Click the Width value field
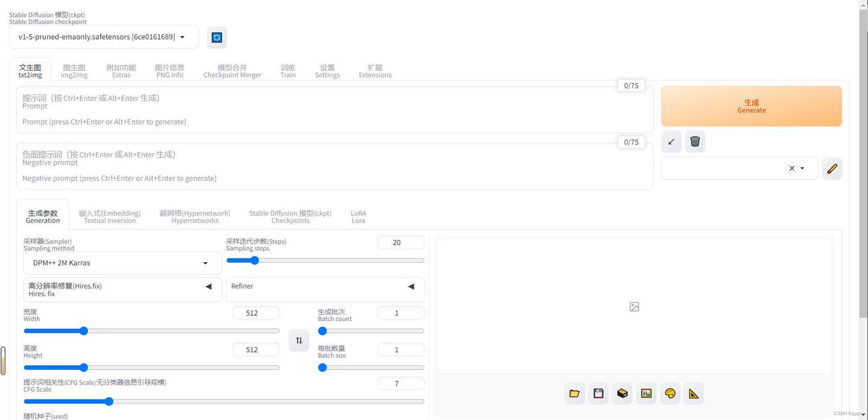Viewport: 868px width, 420px height. 256,313
